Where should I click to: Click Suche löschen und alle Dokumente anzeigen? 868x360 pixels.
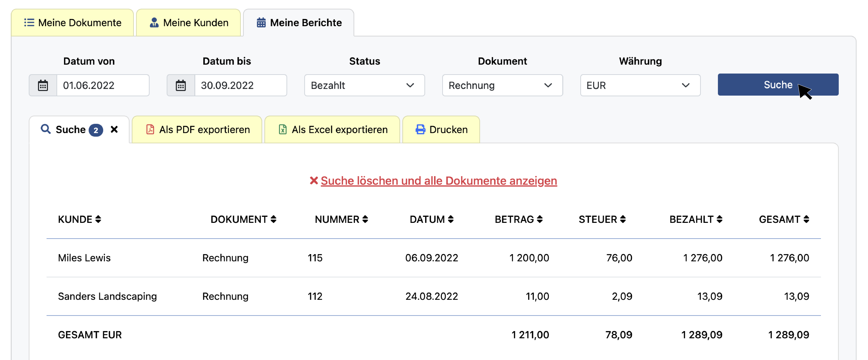click(439, 181)
